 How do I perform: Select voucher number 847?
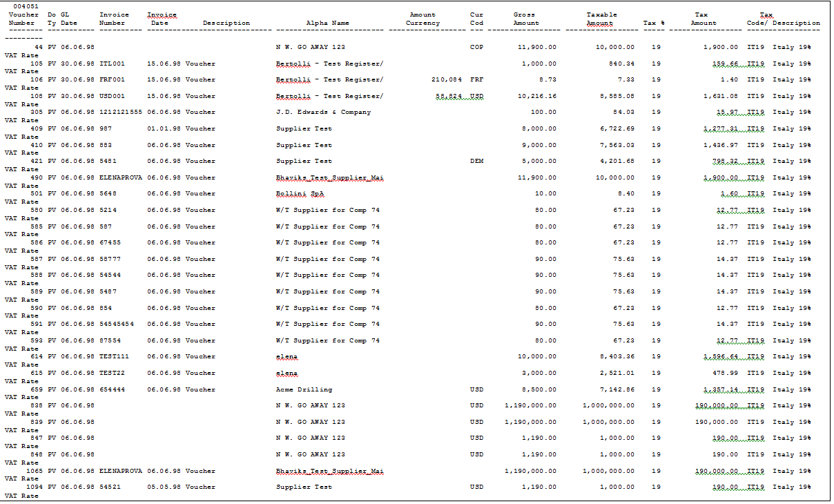(x=37, y=438)
